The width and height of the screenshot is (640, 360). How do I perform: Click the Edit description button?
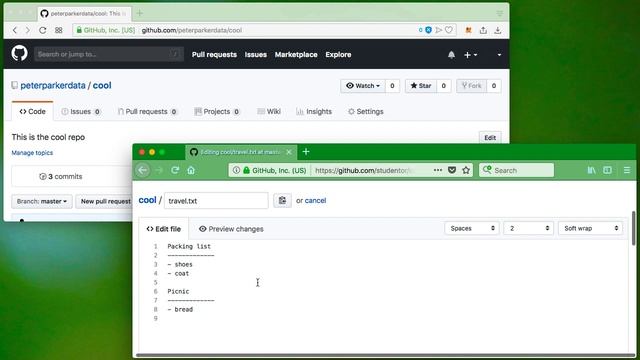(490, 138)
